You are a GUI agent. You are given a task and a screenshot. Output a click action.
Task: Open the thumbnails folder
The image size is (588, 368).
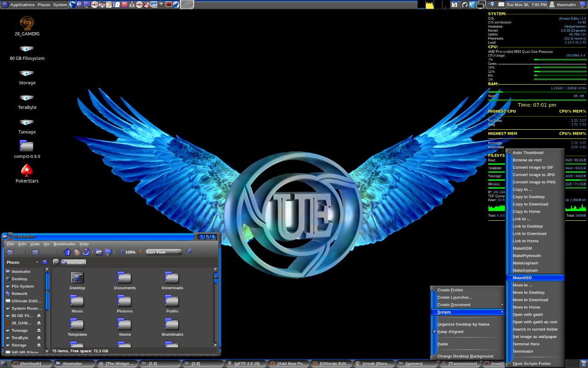coord(172,328)
